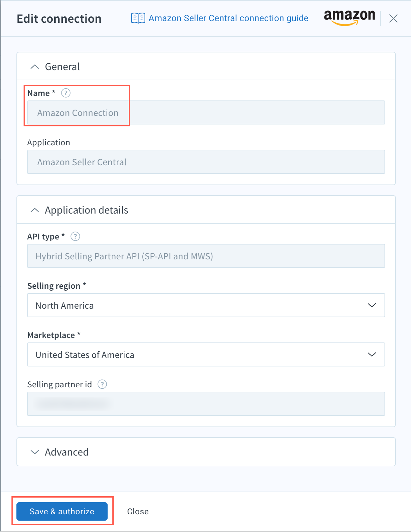Close the Edit connection panel with X
The width and height of the screenshot is (411, 532).
[393, 19]
